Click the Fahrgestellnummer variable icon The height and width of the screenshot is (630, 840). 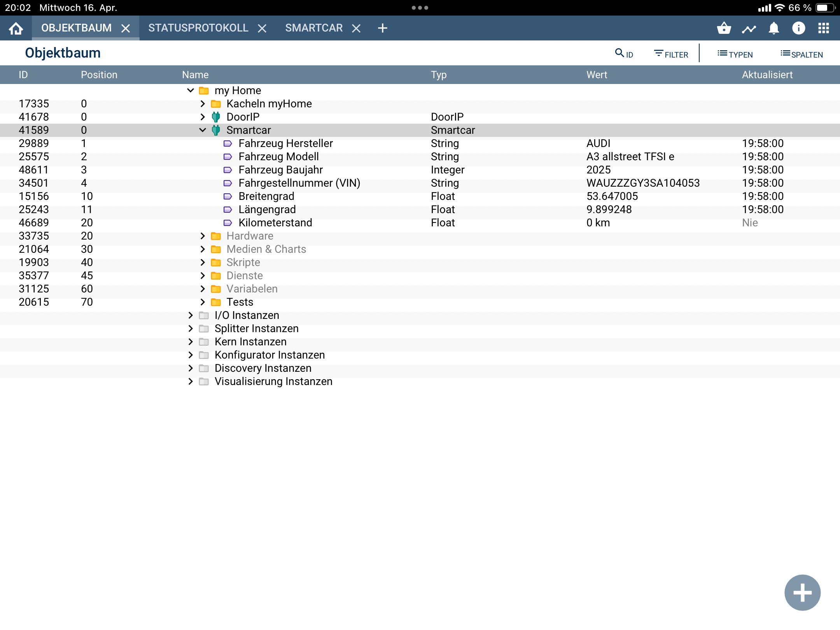coord(228,183)
